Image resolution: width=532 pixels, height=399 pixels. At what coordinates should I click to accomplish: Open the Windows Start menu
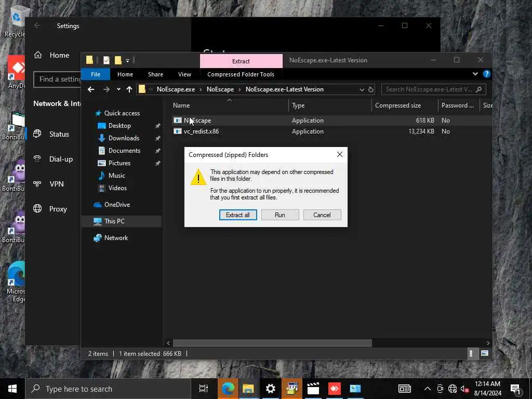(12, 389)
